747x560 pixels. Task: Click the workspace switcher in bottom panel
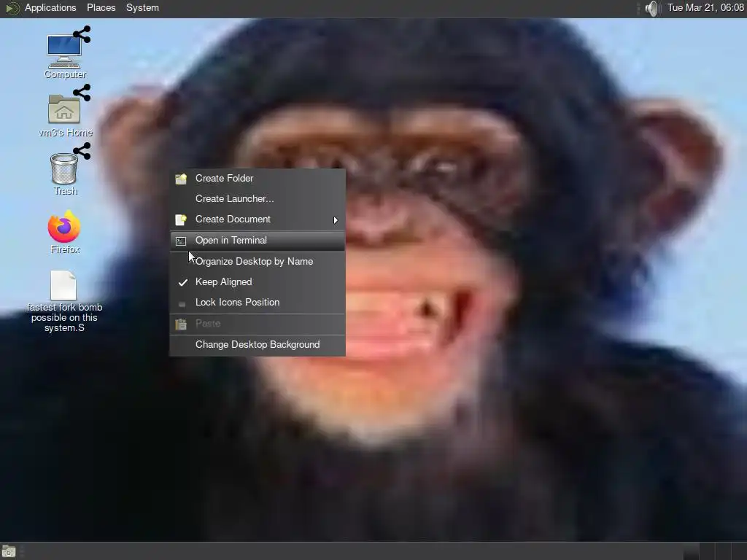click(714, 551)
